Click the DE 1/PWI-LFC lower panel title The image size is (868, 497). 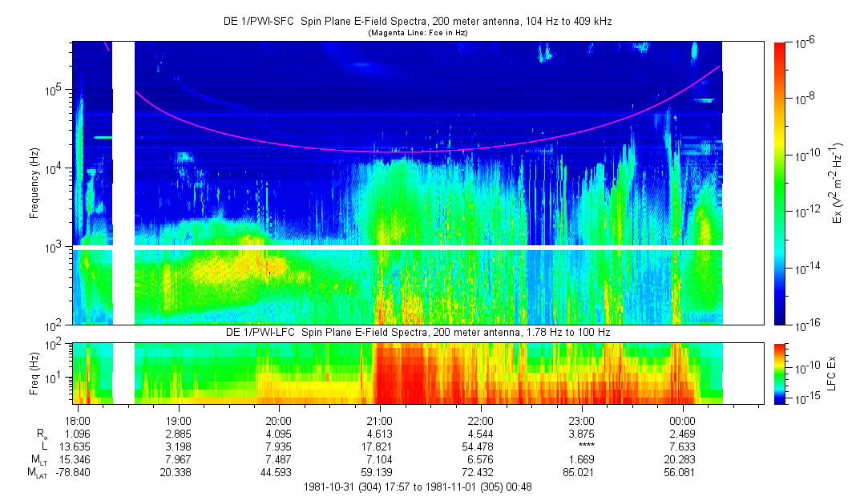[x=418, y=332]
